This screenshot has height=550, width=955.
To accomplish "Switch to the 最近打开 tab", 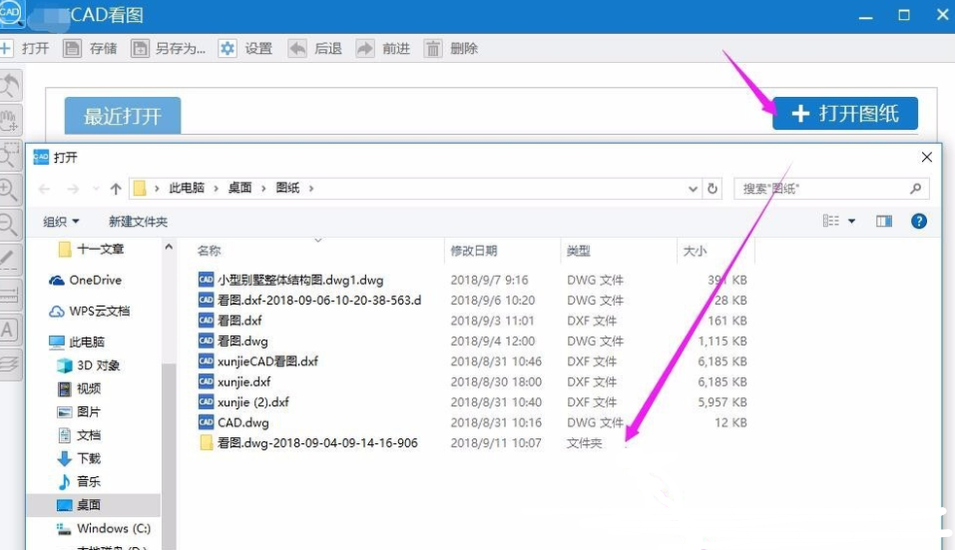I will point(122,116).
